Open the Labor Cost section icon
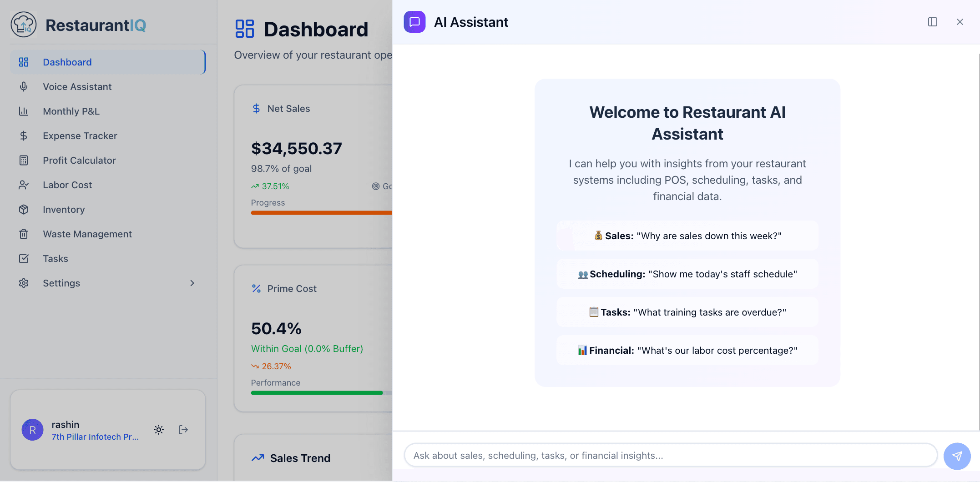This screenshot has height=482, width=980. pyautogui.click(x=23, y=185)
